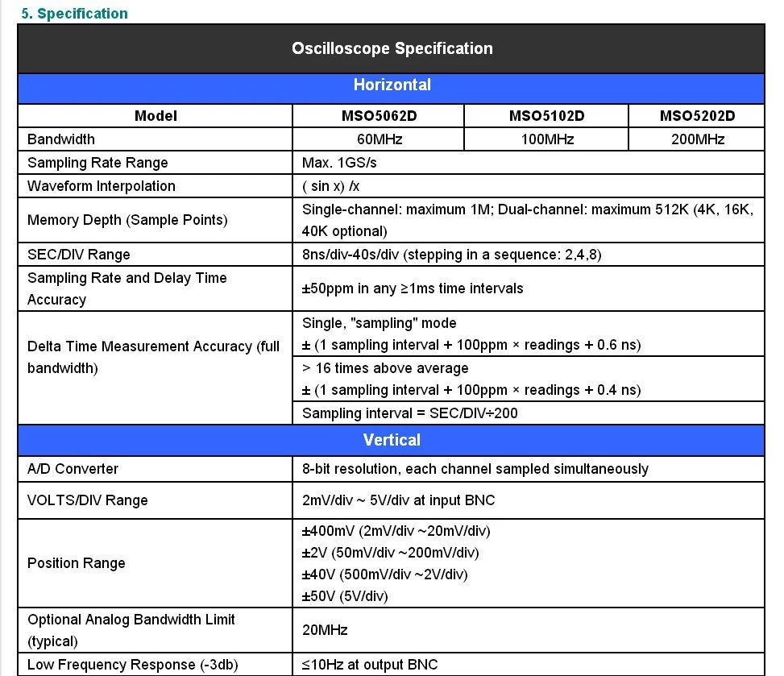Viewport: 784px width, 676px height.
Task: Click the 'Max. 1GS/s' value
Action: 339,163
